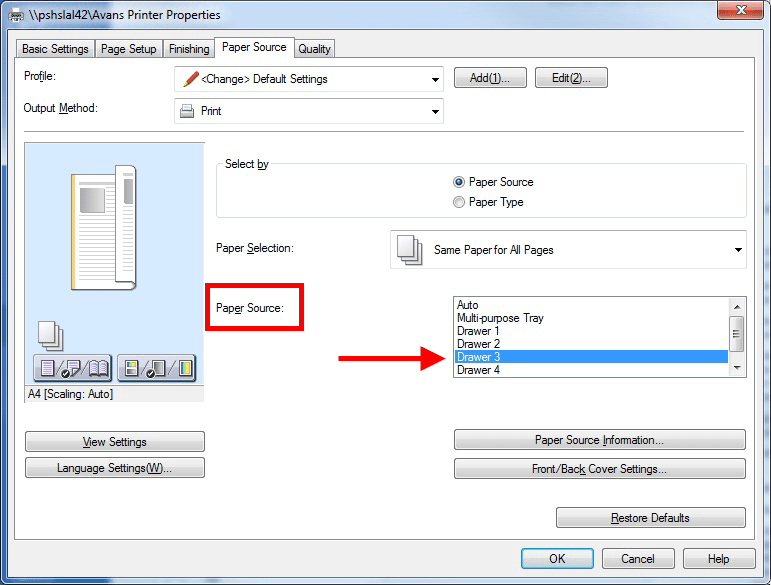This screenshot has width=771, height=585.
Task: Click the paper source list scrollbar thumb
Action: point(737,334)
